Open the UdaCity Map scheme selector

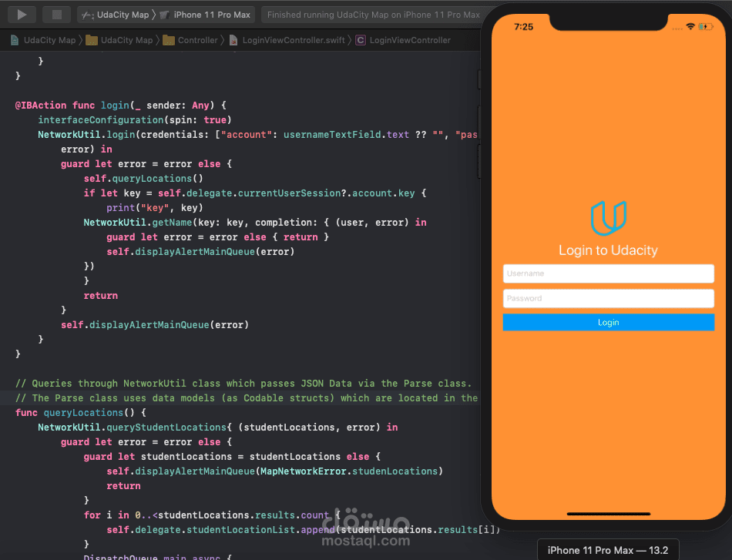coord(116,15)
